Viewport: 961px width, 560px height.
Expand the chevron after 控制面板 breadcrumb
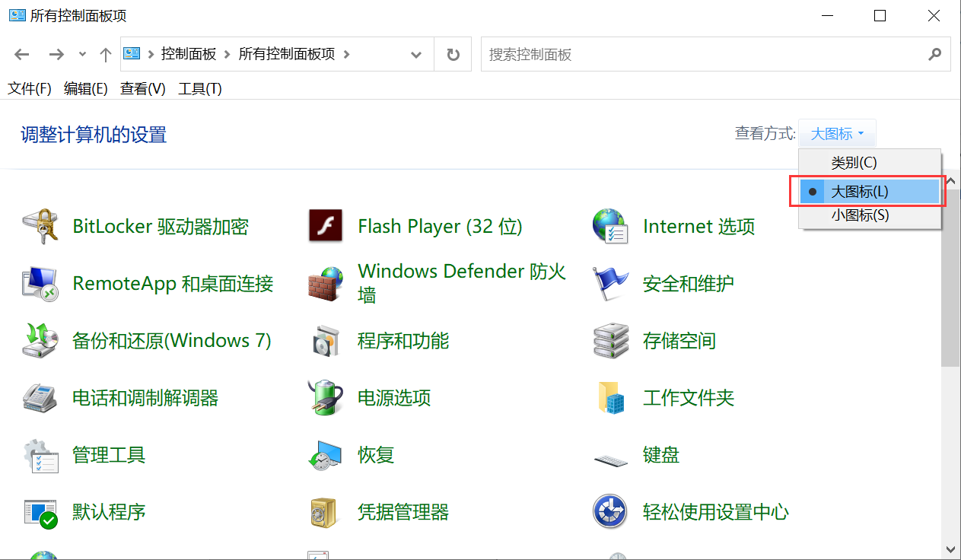tap(228, 54)
